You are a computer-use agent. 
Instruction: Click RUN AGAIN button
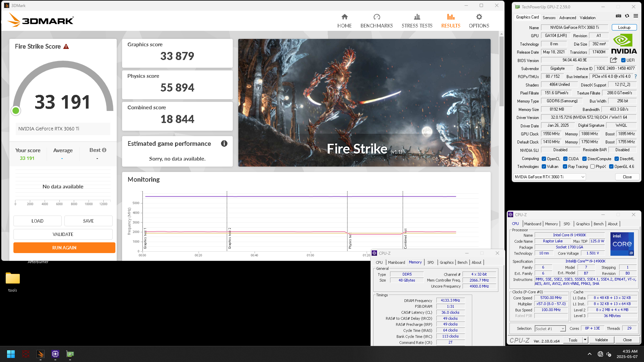point(64,248)
